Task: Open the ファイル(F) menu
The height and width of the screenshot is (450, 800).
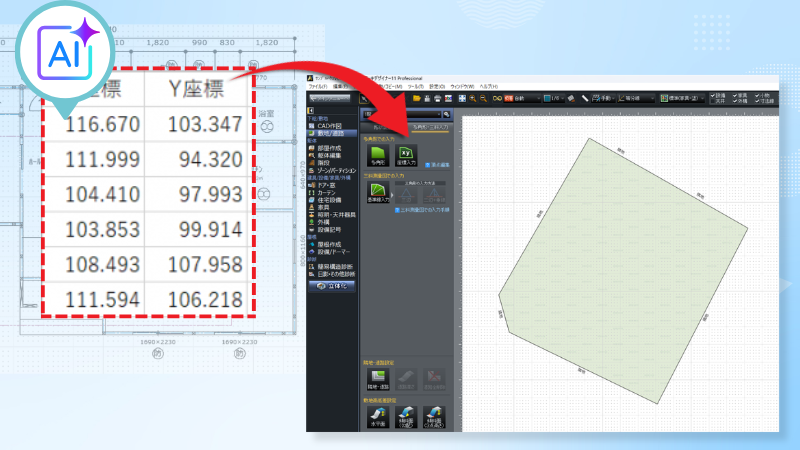Action: (318, 87)
